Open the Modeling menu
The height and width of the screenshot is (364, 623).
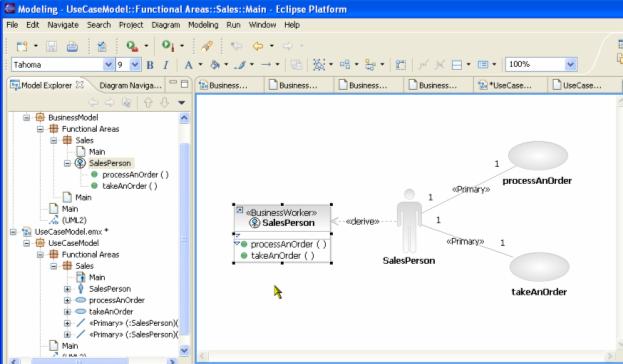(x=203, y=25)
